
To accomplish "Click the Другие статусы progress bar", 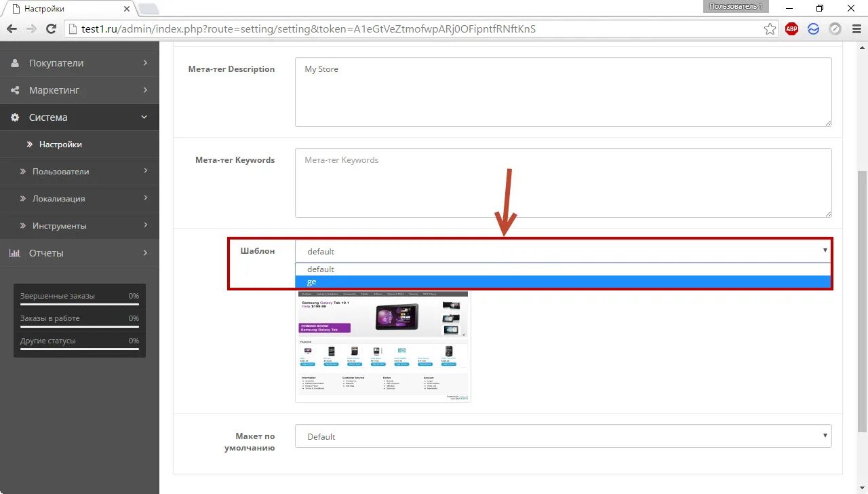I will 79,349.
